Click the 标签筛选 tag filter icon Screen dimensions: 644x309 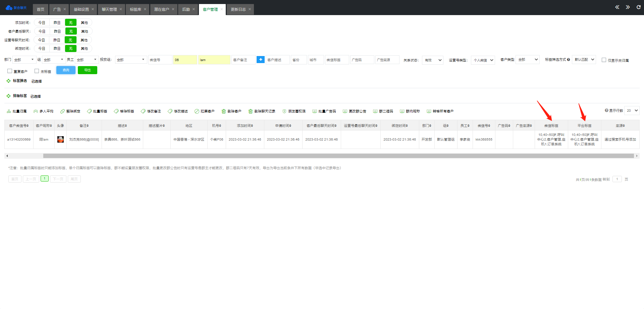[x=8, y=81]
